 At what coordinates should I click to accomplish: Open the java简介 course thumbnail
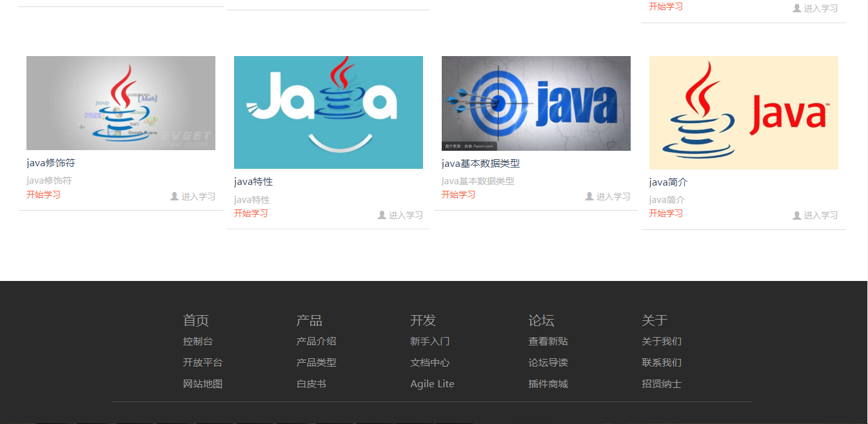pos(744,113)
